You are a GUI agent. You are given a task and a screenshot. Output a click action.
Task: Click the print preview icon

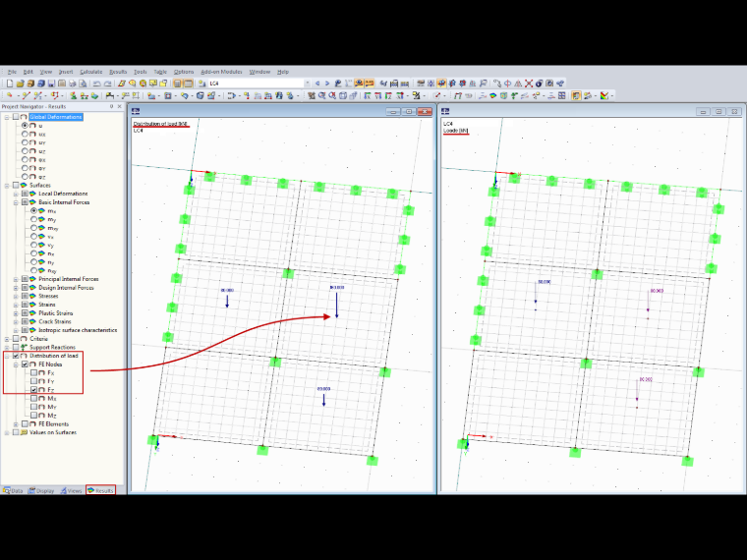coord(83,84)
